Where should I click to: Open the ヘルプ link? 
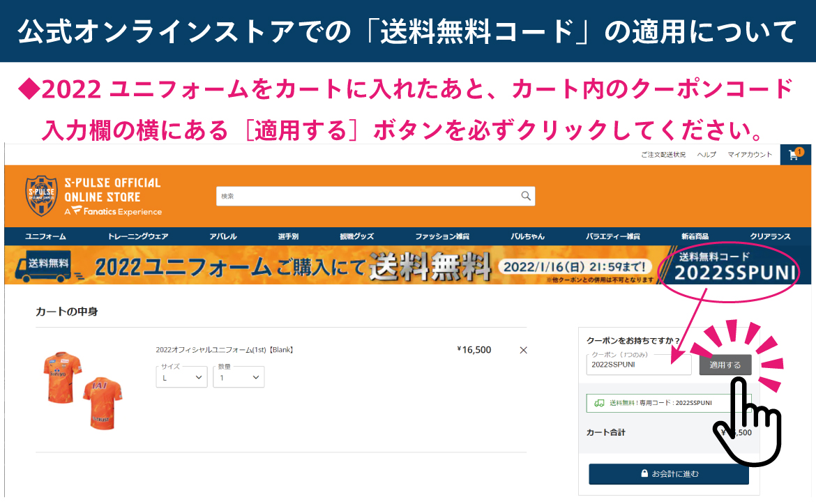707,155
